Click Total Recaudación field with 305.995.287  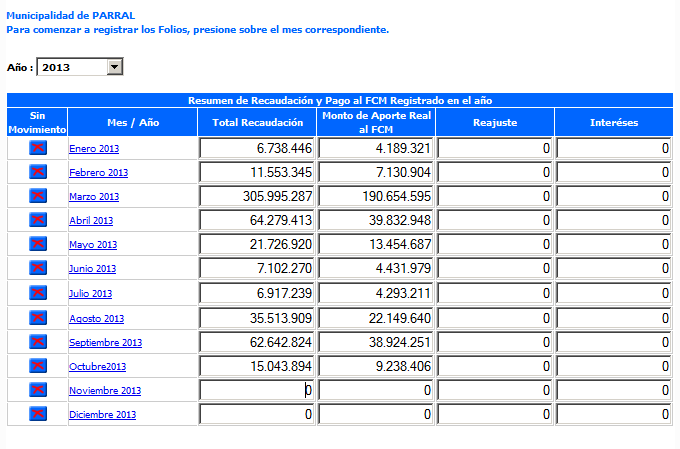pyautogui.click(x=258, y=197)
